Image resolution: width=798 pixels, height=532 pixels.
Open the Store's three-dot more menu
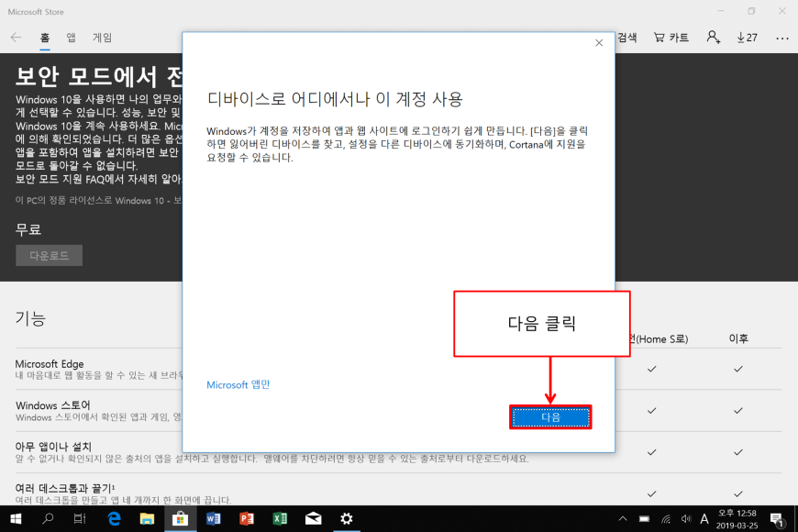click(782, 39)
